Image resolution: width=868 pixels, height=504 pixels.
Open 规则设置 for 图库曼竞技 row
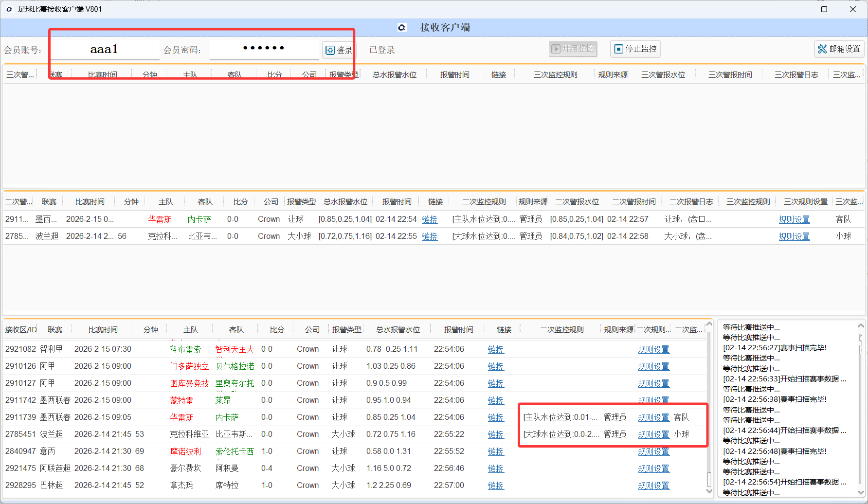(653, 383)
